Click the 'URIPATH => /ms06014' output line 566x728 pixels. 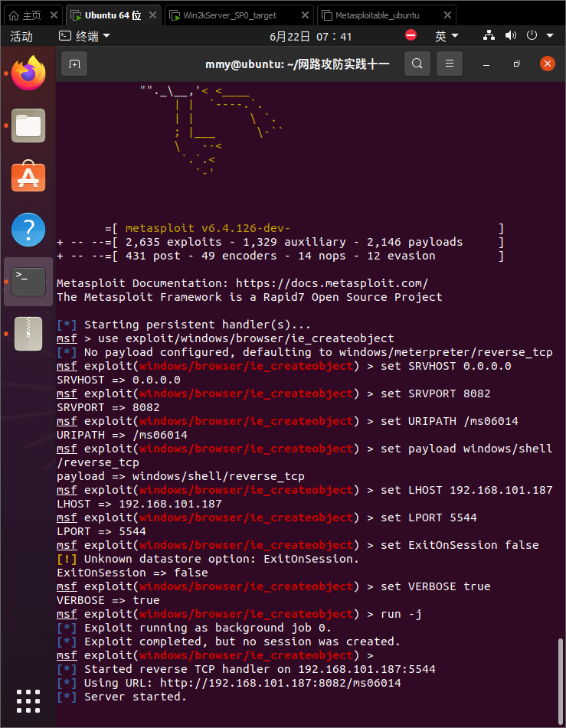pos(122,435)
